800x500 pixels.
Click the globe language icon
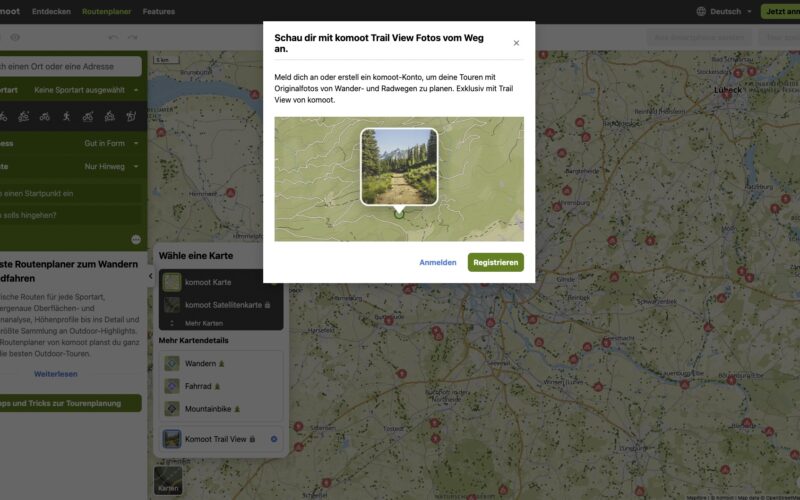point(702,11)
